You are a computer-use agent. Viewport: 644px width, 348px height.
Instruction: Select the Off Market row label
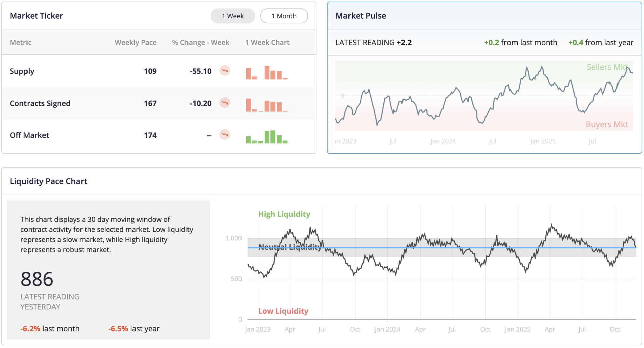[30, 135]
